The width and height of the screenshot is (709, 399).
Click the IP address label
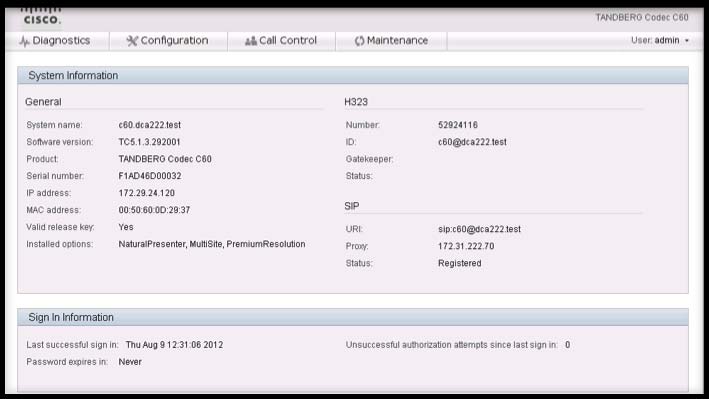point(48,193)
